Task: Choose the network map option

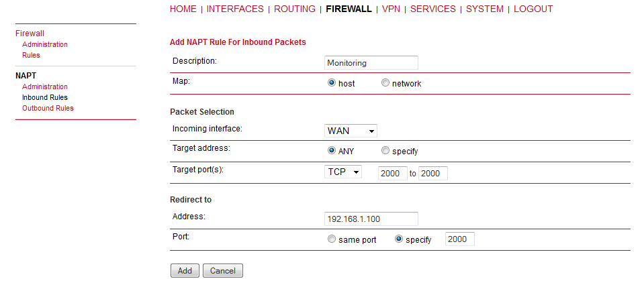Action: coord(385,82)
